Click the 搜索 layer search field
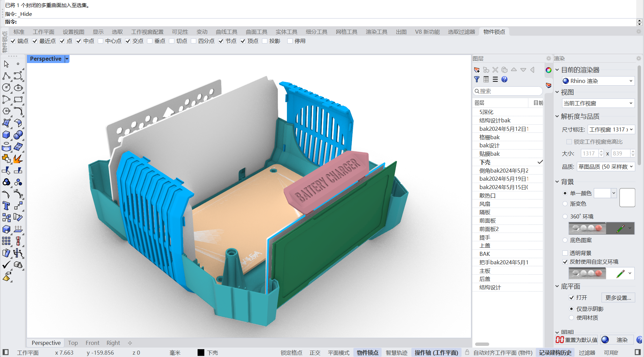The height and width of the screenshot is (357, 644). coord(508,91)
